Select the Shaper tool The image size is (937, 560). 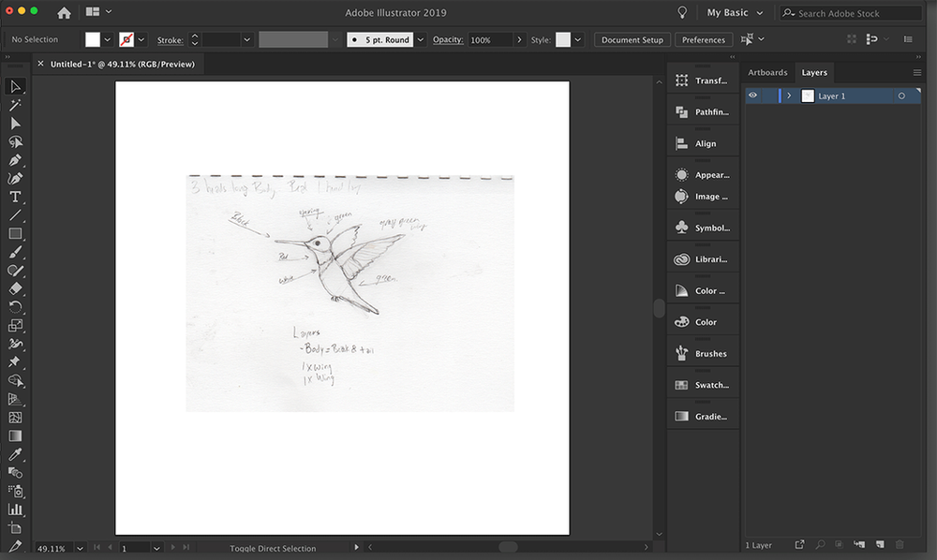[15, 271]
